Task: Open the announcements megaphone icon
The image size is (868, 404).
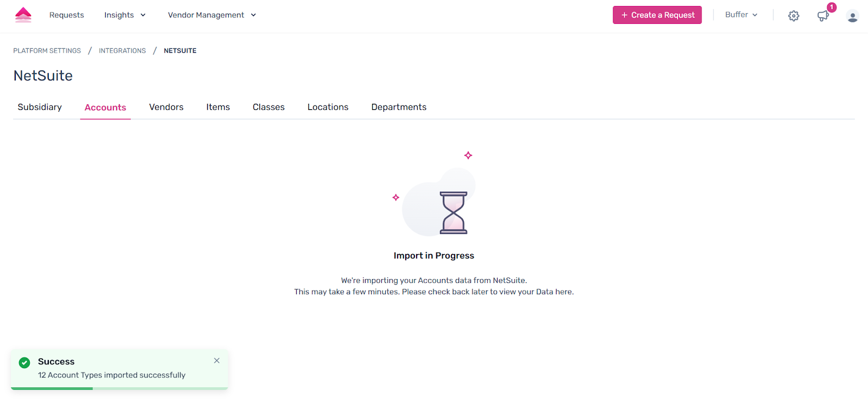Action: [823, 16]
